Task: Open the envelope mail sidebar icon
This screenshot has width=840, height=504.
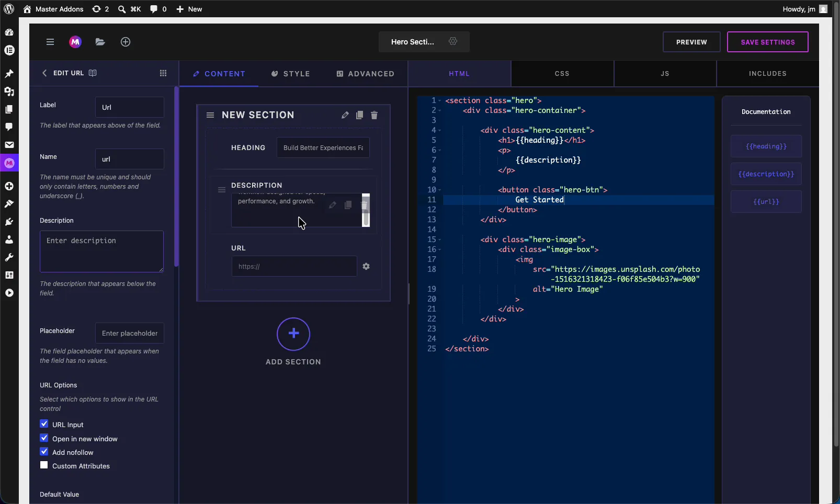Action: 9,145
